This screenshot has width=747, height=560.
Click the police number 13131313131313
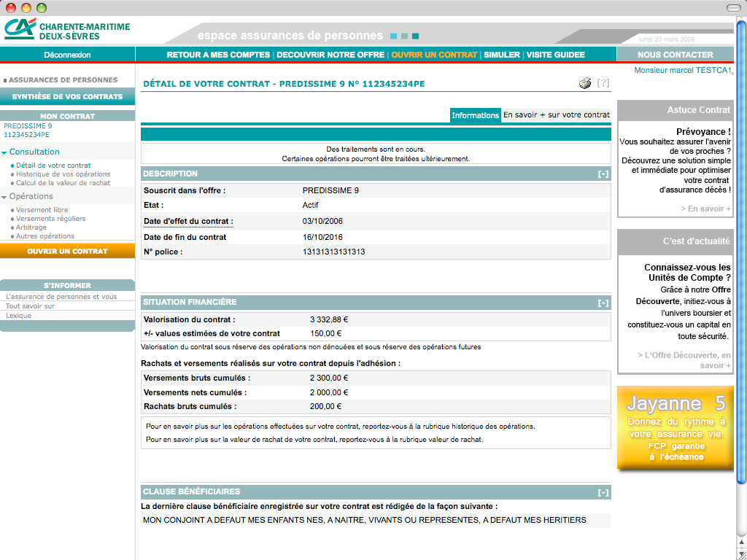click(333, 252)
